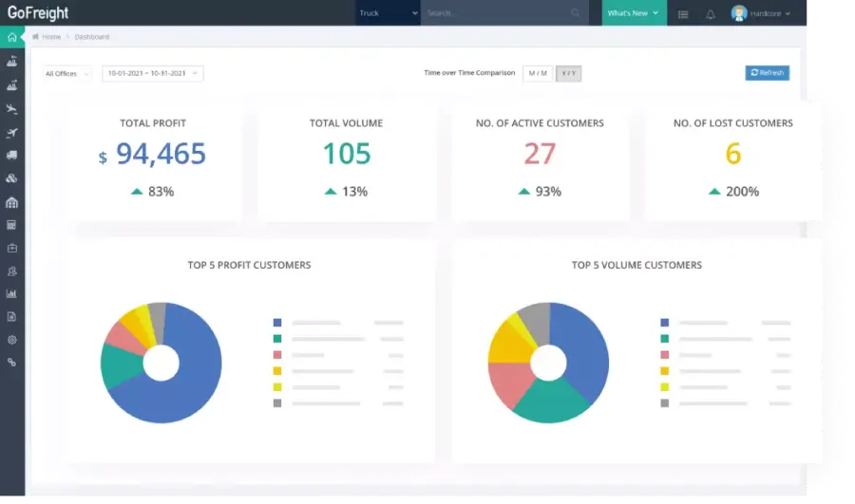Click into the Search field
Screen dimensions: 855x504
(499, 13)
